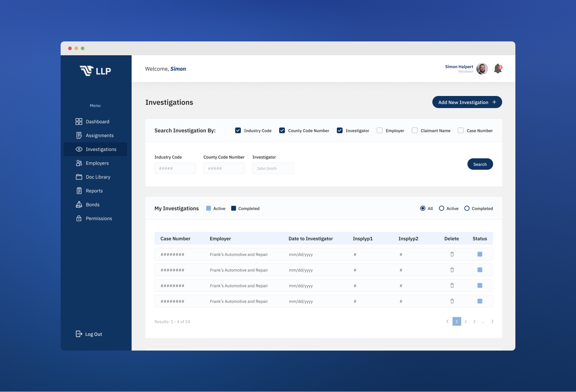Click the Assignments clipboard icon
The image size is (576, 392).
(79, 135)
